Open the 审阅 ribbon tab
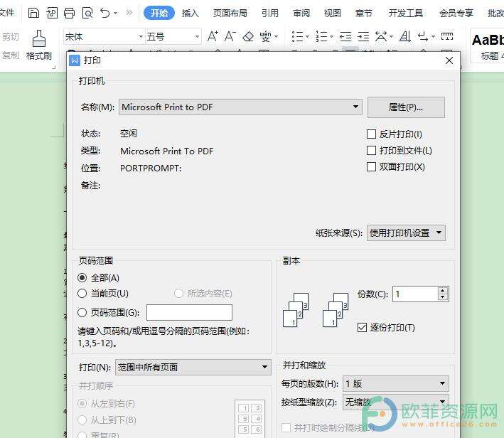The width and height of the screenshot is (504, 438). click(x=301, y=14)
